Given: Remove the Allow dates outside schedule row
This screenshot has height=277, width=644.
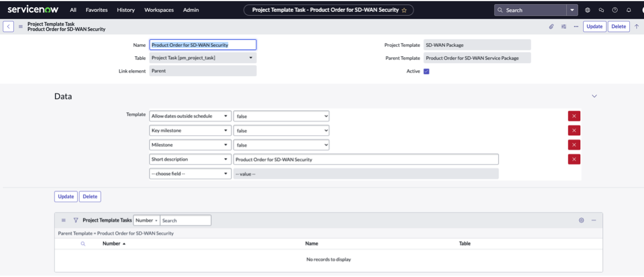Looking at the screenshot, I should tap(574, 117).
